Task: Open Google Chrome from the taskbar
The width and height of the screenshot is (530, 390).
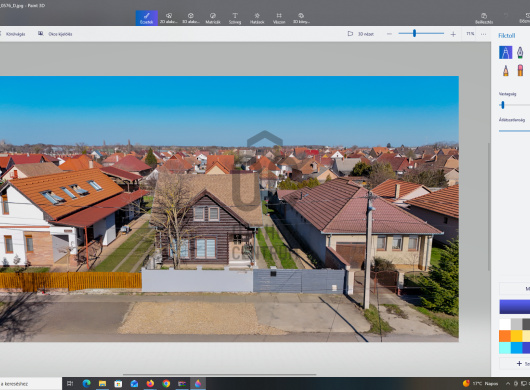Action: pyautogui.click(x=166, y=384)
